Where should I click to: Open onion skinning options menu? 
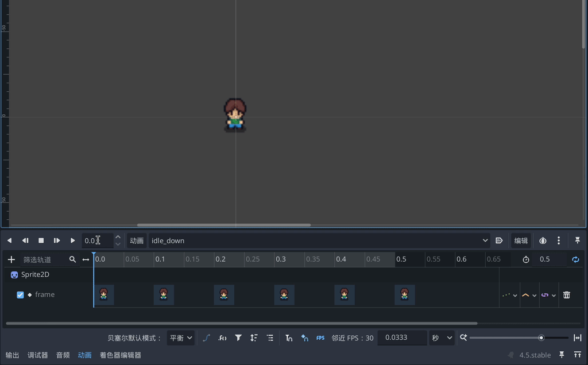(559, 240)
